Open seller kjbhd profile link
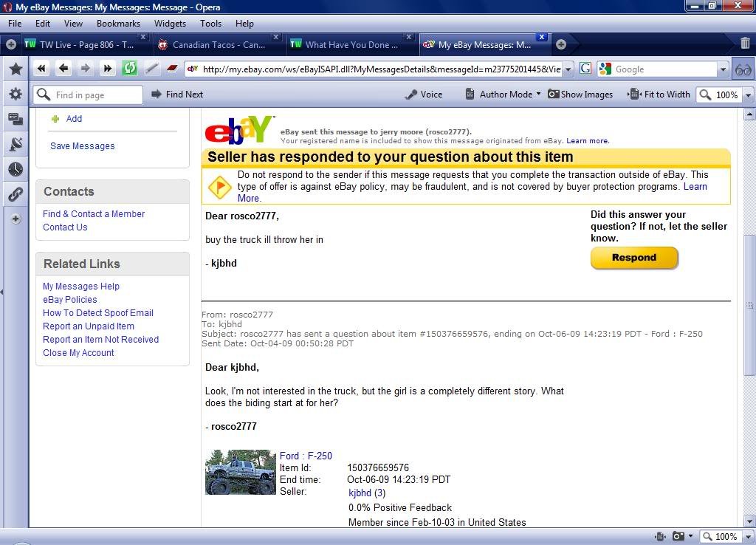 tap(360, 493)
